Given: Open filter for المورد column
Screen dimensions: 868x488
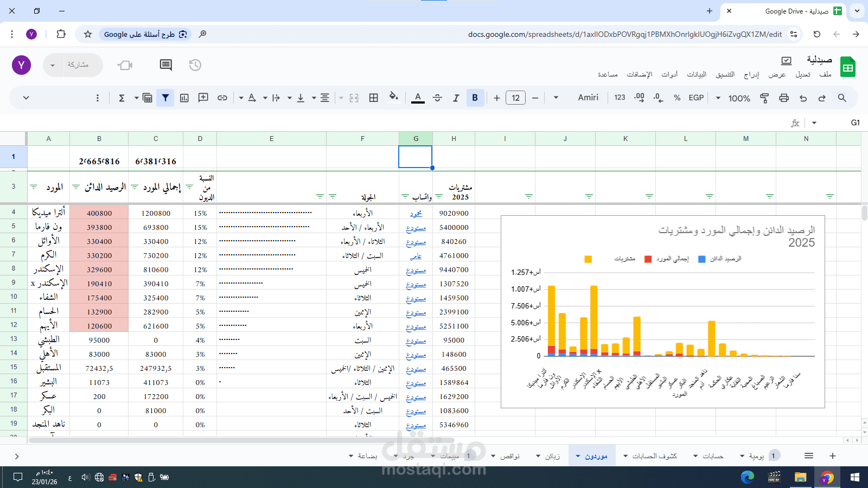Looking at the screenshot, I should click(x=34, y=187).
